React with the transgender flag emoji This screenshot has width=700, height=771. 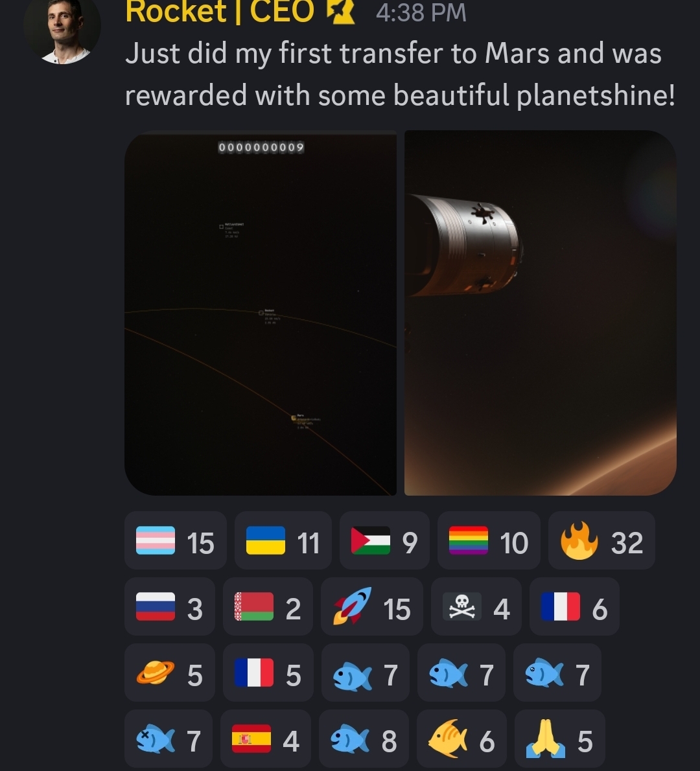click(x=175, y=540)
